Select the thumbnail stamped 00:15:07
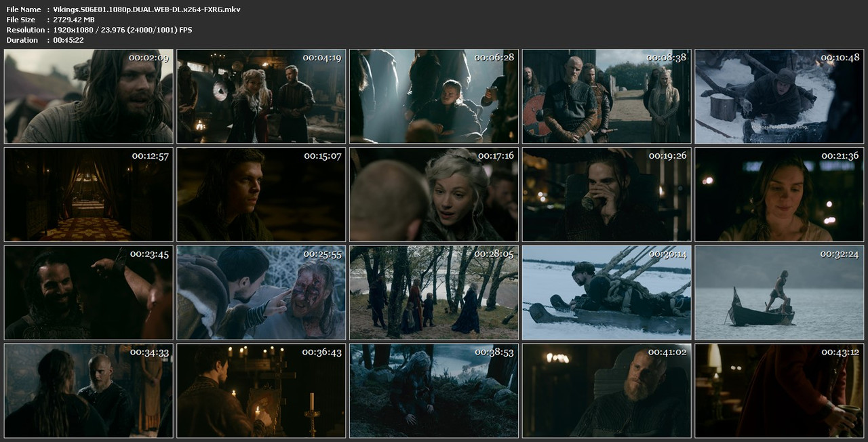 261,195
